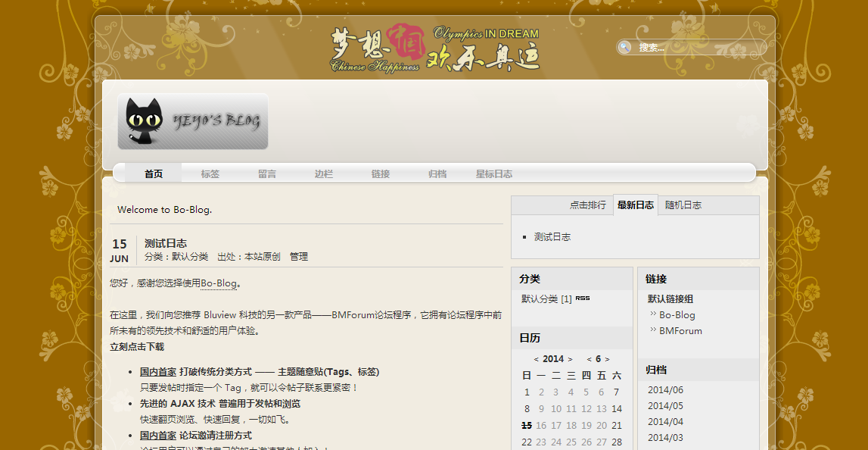Open the Bo-Blog link in 默认链接组
Image resolution: width=868 pixels, height=450 pixels.
tap(677, 315)
